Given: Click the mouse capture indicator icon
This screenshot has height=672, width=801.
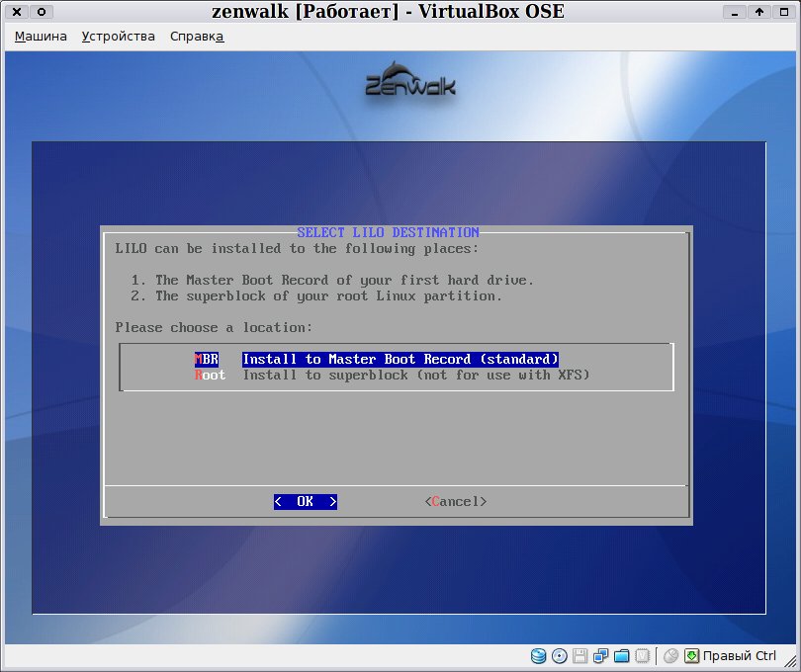Looking at the screenshot, I should click(670, 655).
